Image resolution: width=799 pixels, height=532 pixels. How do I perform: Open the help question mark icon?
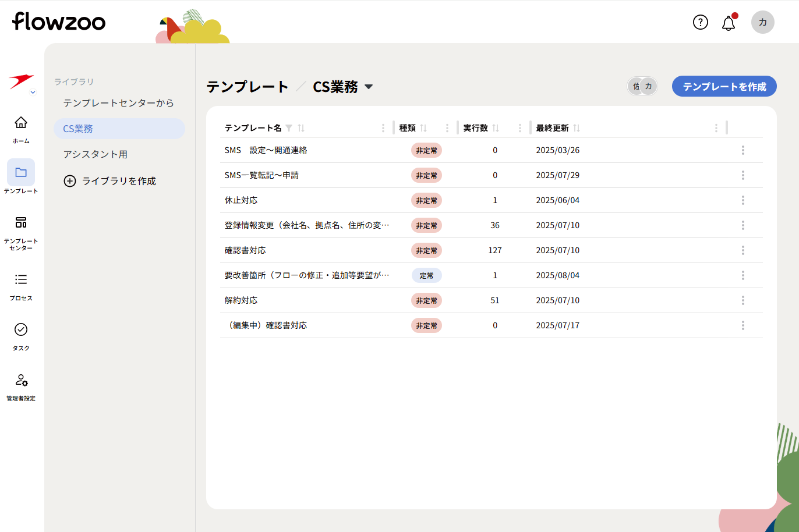pyautogui.click(x=700, y=23)
